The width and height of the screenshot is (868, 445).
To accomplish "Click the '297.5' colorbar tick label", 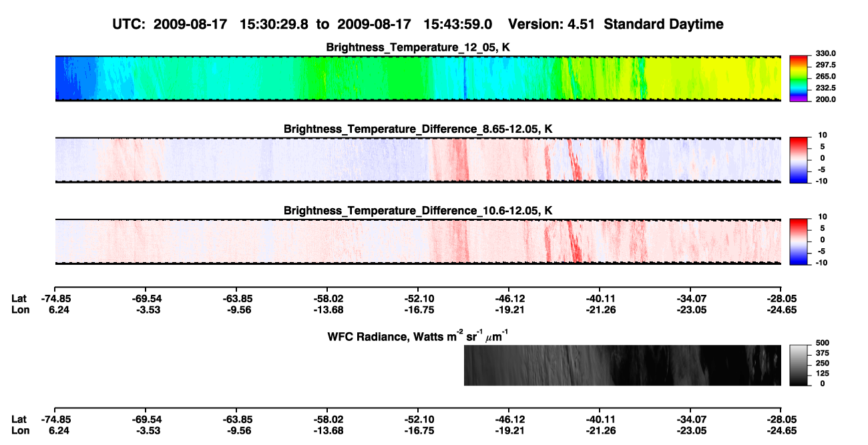I will point(825,65).
